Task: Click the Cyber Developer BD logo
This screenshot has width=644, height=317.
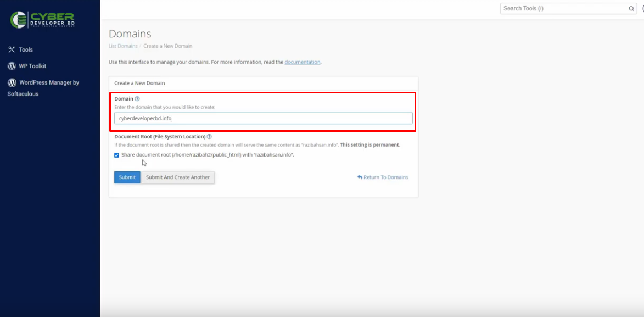Action: (x=42, y=19)
